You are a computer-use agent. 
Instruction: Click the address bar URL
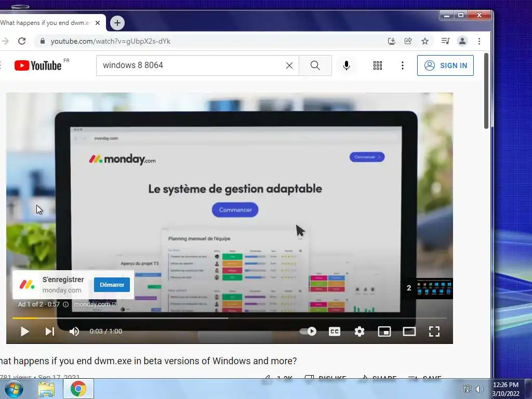pyautogui.click(x=110, y=41)
